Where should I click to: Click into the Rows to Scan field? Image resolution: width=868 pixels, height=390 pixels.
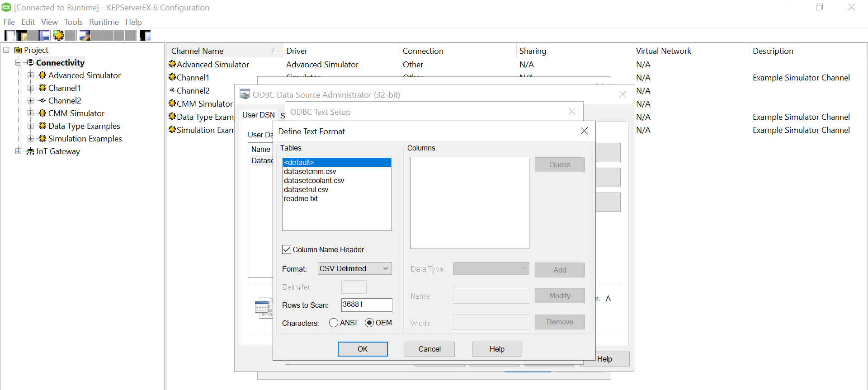tap(366, 305)
